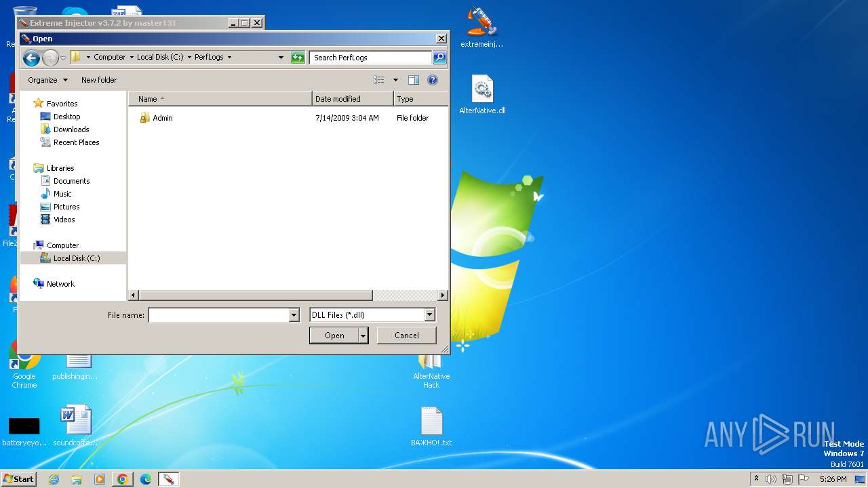Expand the File name history dropdown
Screen dimensions: 868x488
294,315
